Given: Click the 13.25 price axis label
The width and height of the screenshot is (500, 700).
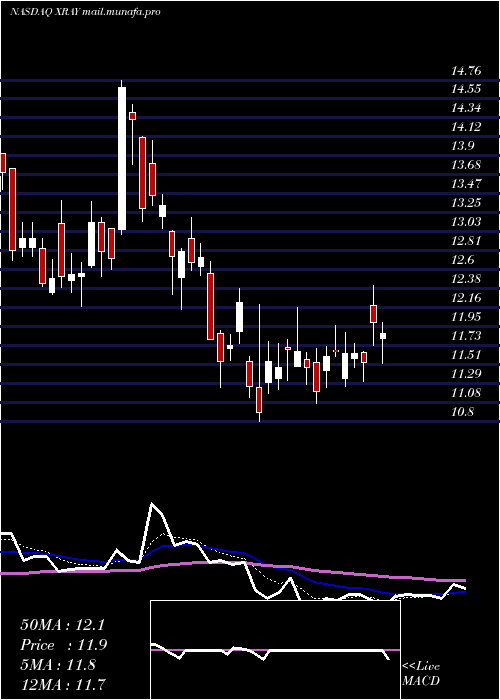Looking at the screenshot, I should coord(466,203).
